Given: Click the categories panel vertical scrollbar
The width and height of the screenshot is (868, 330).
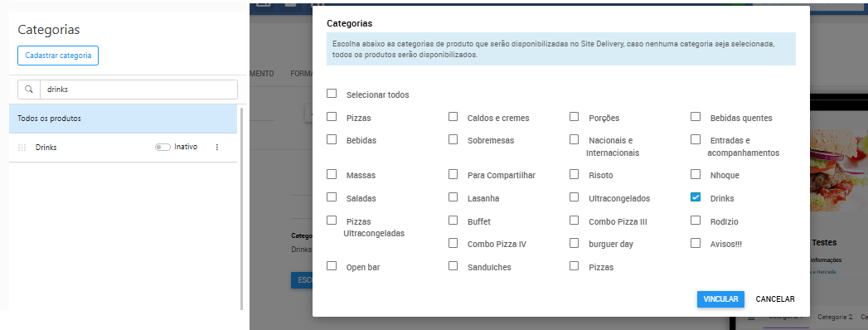Looking at the screenshot, I should click(241, 207).
